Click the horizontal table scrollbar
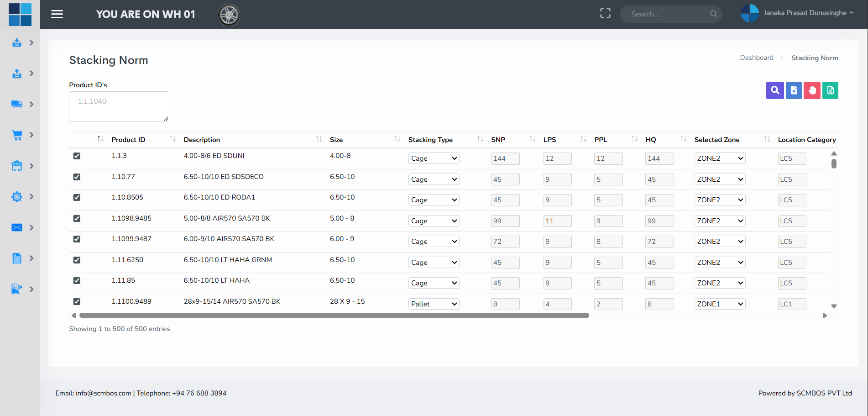The image size is (868, 416). [x=334, y=316]
